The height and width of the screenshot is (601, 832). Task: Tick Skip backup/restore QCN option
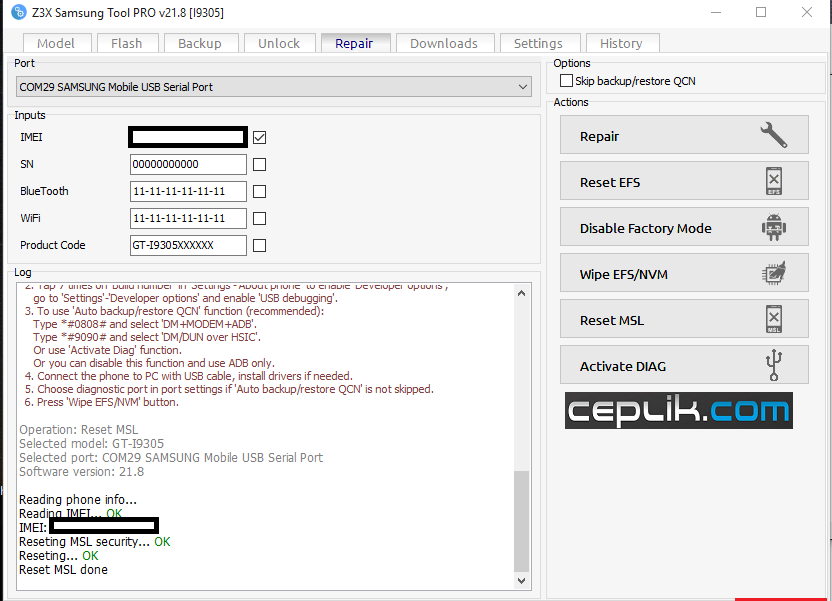(x=567, y=81)
